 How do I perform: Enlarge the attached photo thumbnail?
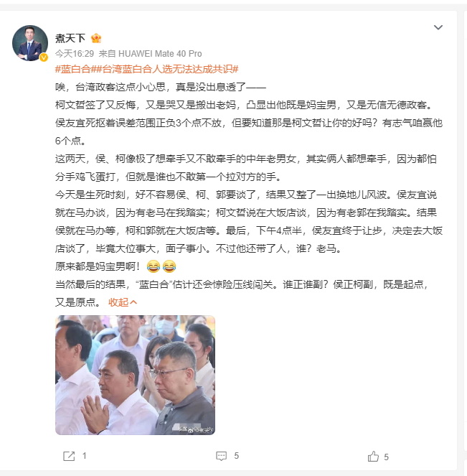(x=136, y=375)
